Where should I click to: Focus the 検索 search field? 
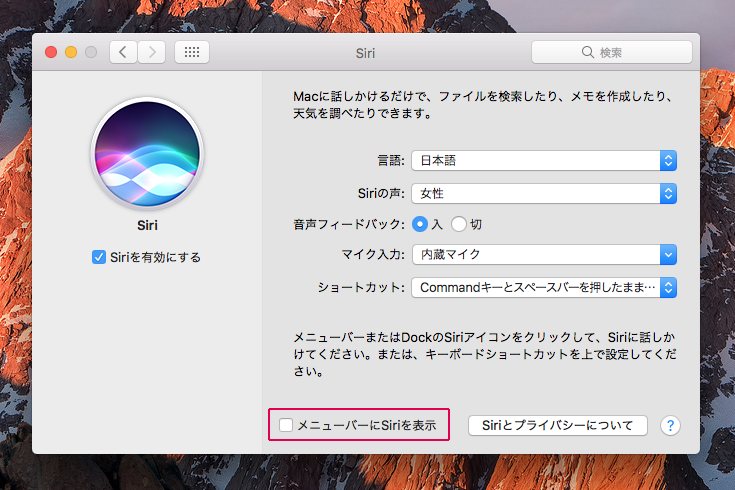tap(612, 52)
